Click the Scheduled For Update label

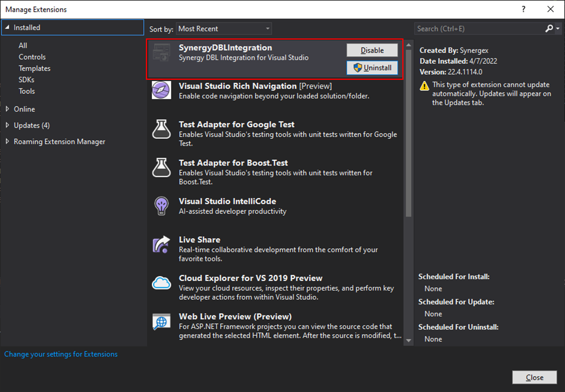tap(456, 302)
